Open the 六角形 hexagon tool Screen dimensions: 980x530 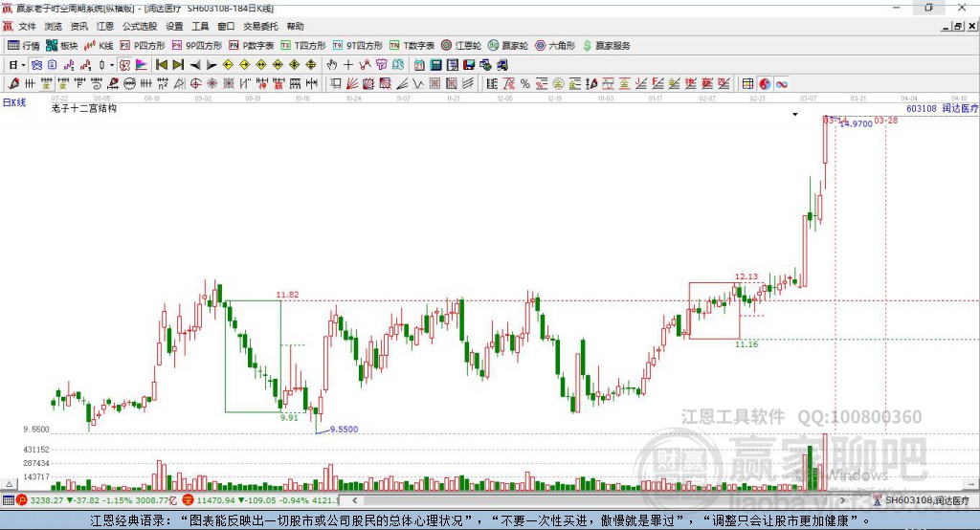555,46
